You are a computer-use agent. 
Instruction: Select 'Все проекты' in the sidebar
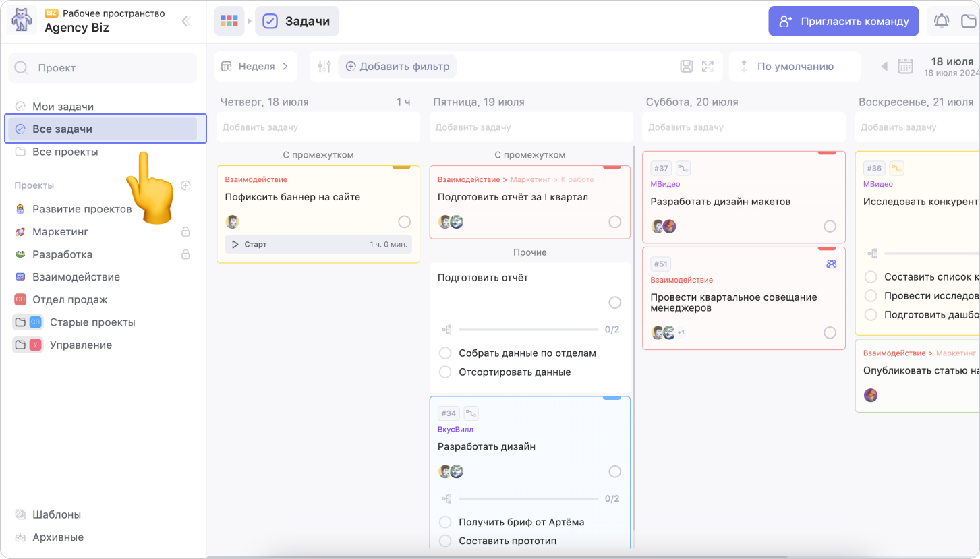point(65,152)
